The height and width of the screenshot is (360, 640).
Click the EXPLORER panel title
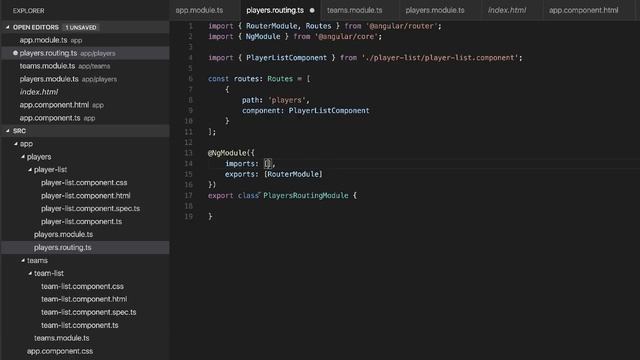click(x=29, y=11)
